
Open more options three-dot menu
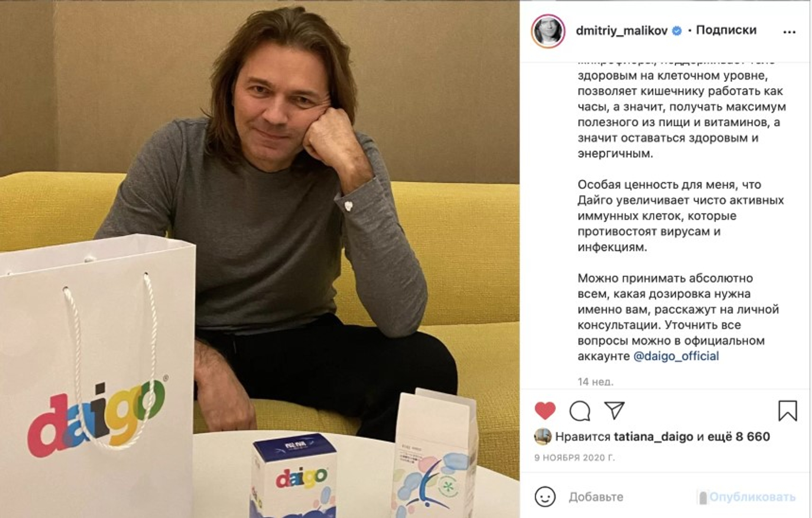tap(789, 32)
